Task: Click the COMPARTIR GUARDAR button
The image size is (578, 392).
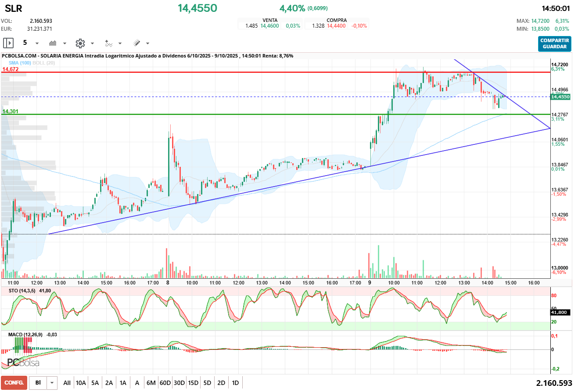Action: pos(555,43)
